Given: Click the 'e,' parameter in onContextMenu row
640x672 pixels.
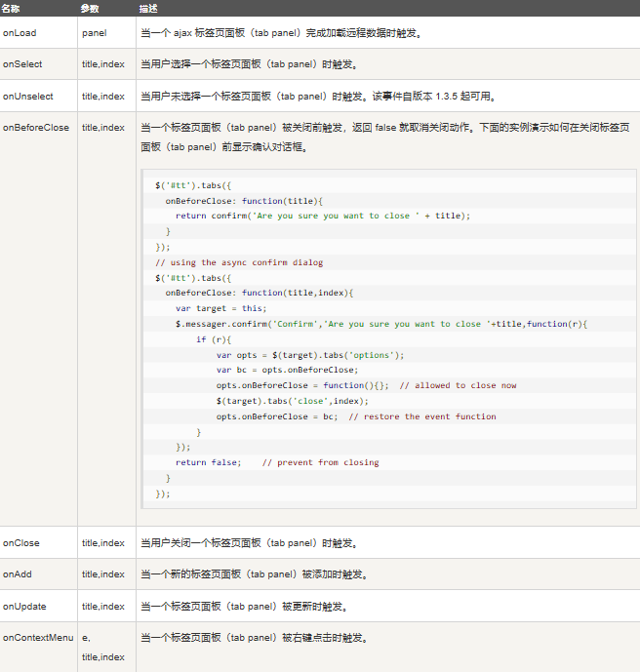Looking at the screenshot, I should [86, 638].
